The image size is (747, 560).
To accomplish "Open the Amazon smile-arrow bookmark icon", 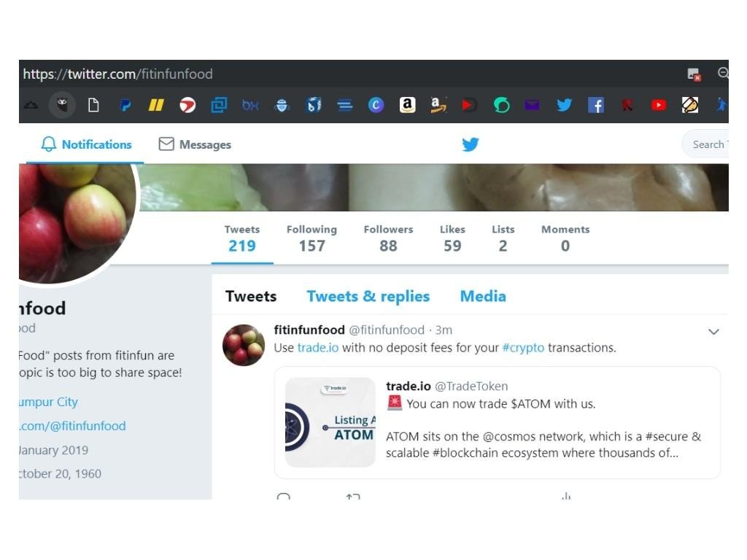I will click(438, 105).
